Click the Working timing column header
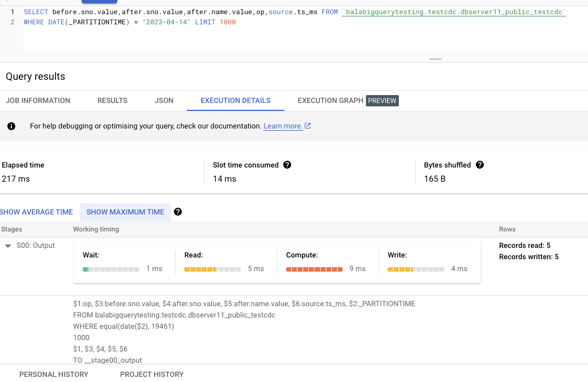Viewport: 588px width, 382px height. (96, 229)
